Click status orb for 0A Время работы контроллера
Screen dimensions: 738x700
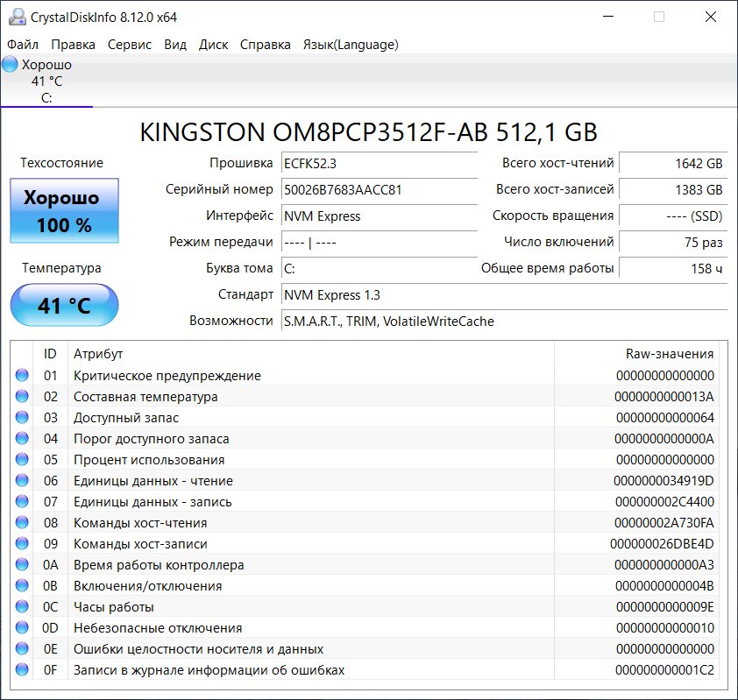(x=22, y=564)
